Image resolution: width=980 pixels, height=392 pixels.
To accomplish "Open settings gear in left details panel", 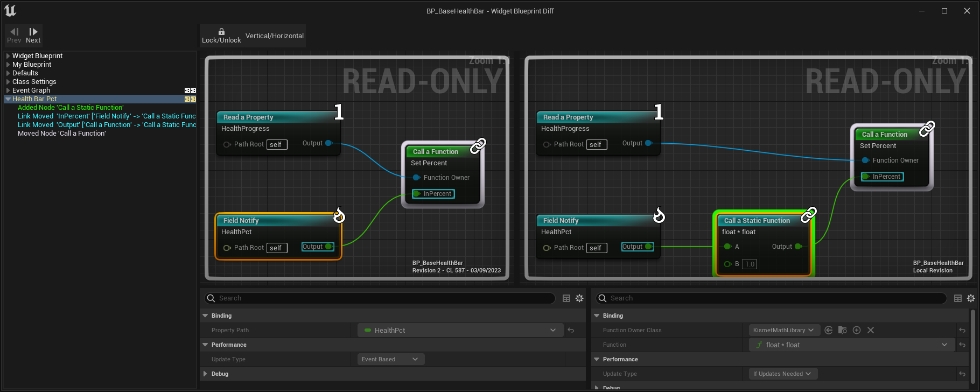I will click(579, 298).
